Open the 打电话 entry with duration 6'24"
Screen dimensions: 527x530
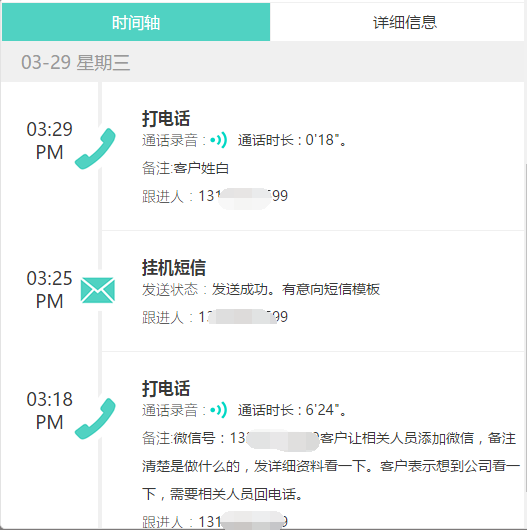166,388
